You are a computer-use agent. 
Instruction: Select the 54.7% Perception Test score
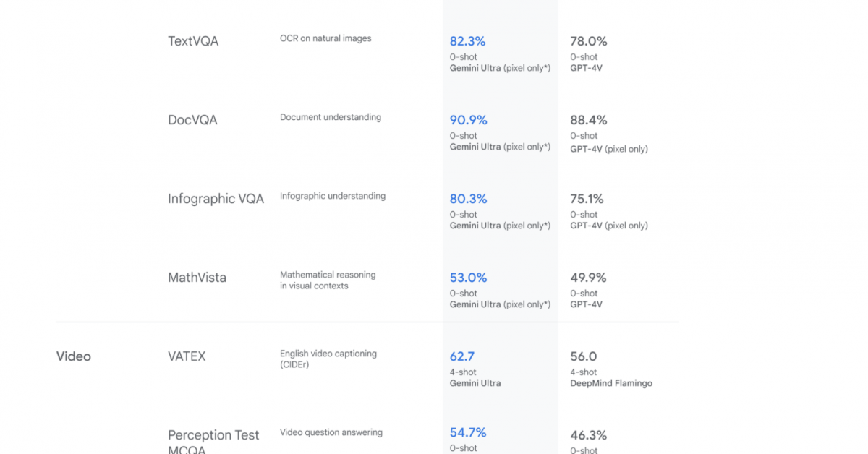pyautogui.click(x=468, y=432)
